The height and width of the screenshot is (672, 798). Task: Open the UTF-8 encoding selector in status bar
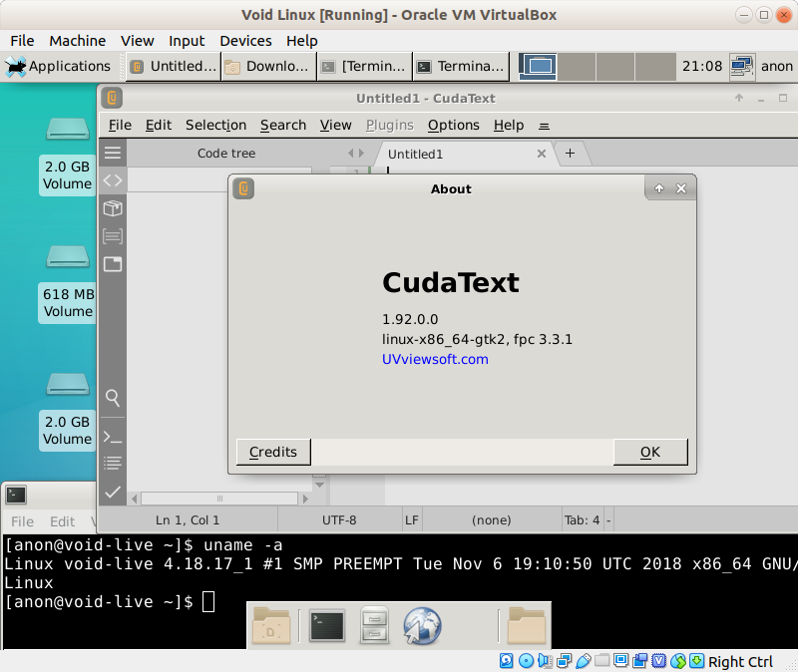pos(339,519)
